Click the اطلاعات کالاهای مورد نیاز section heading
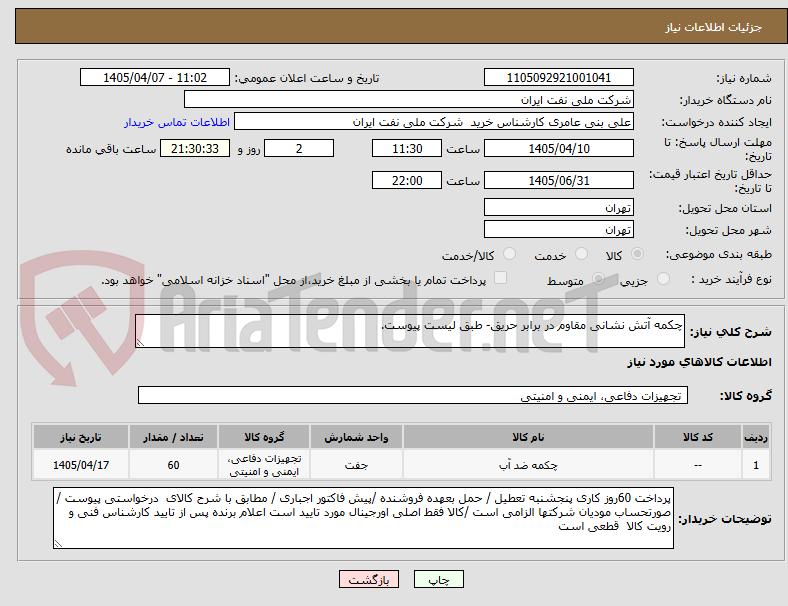Viewport: 788px width, 606px height. tap(699, 362)
